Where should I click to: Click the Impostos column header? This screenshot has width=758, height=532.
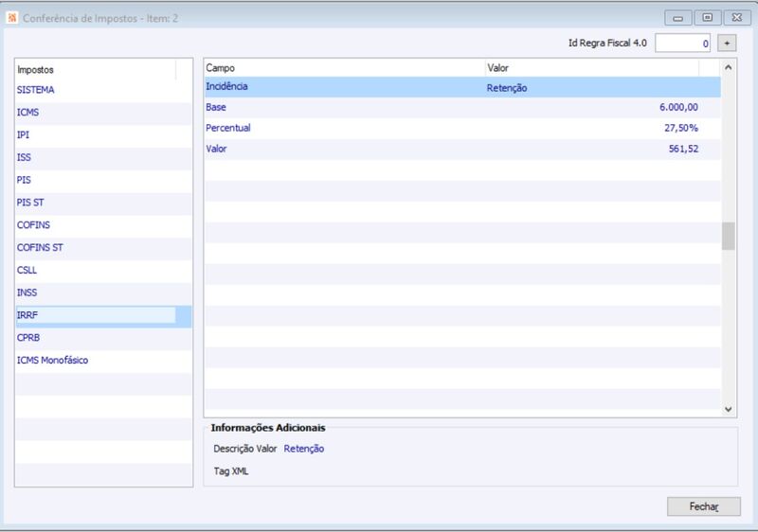[x=96, y=69]
